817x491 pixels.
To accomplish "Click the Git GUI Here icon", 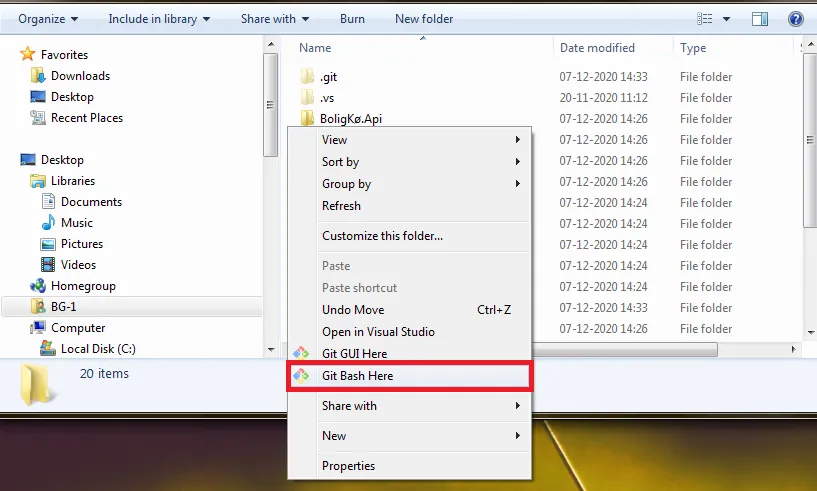I will (301, 353).
